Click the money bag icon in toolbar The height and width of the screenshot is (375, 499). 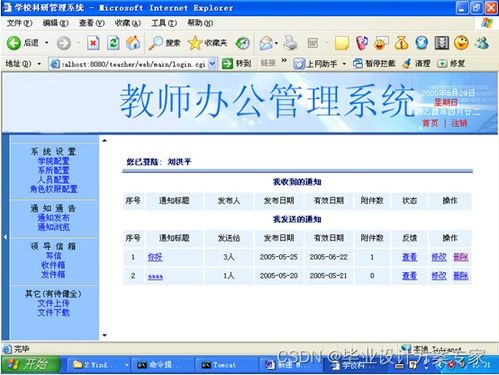point(401,43)
